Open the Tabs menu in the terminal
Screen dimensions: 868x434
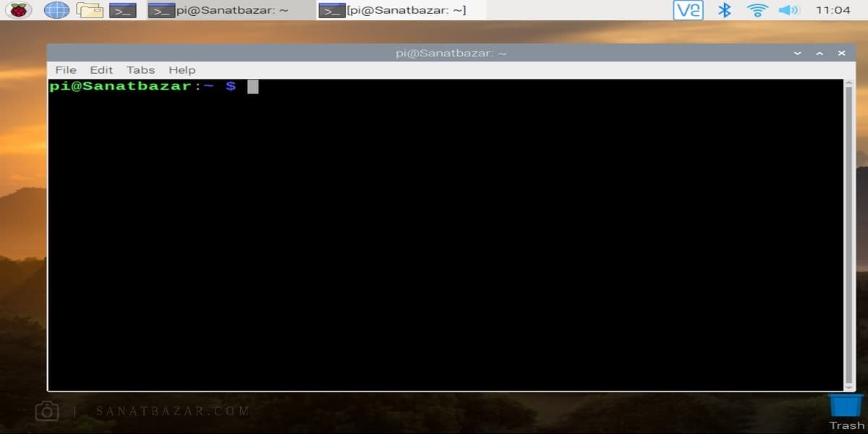point(140,69)
